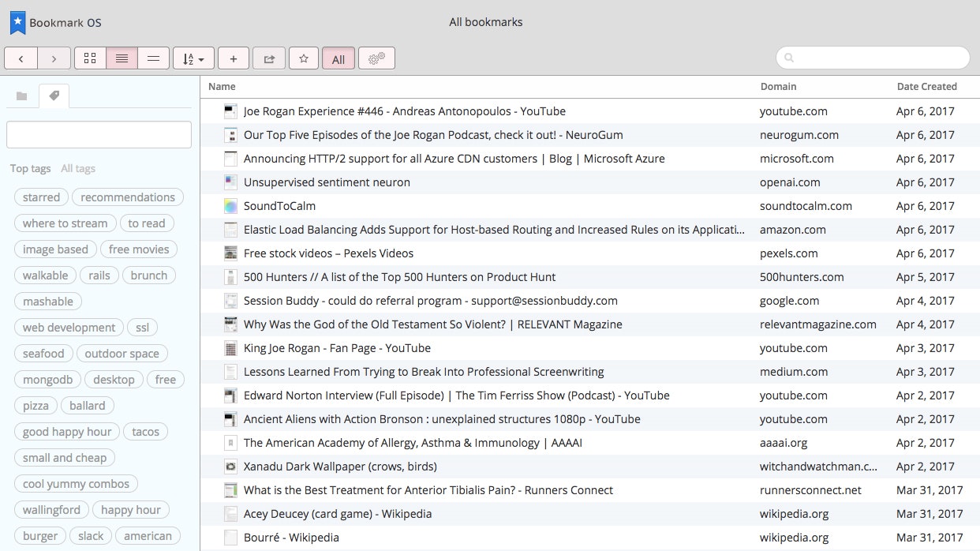Sort by the Name column header
980x551 pixels.
point(222,86)
